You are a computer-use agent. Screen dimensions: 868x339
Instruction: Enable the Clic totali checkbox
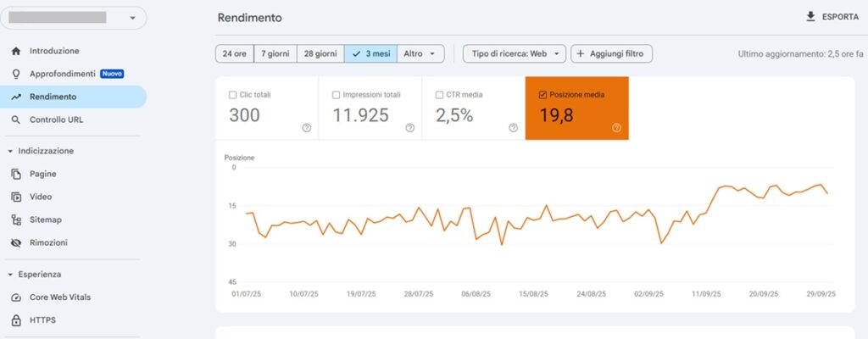tap(234, 95)
